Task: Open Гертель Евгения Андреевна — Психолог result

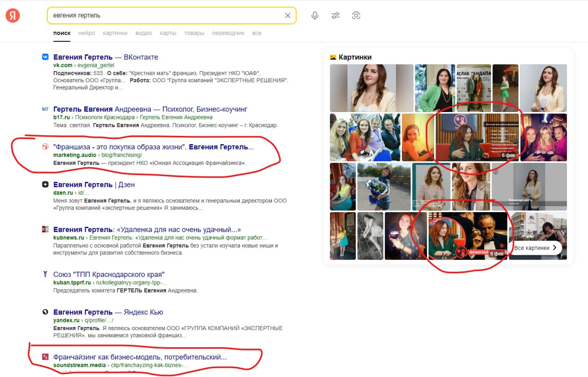Action: (x=150, y=109)
